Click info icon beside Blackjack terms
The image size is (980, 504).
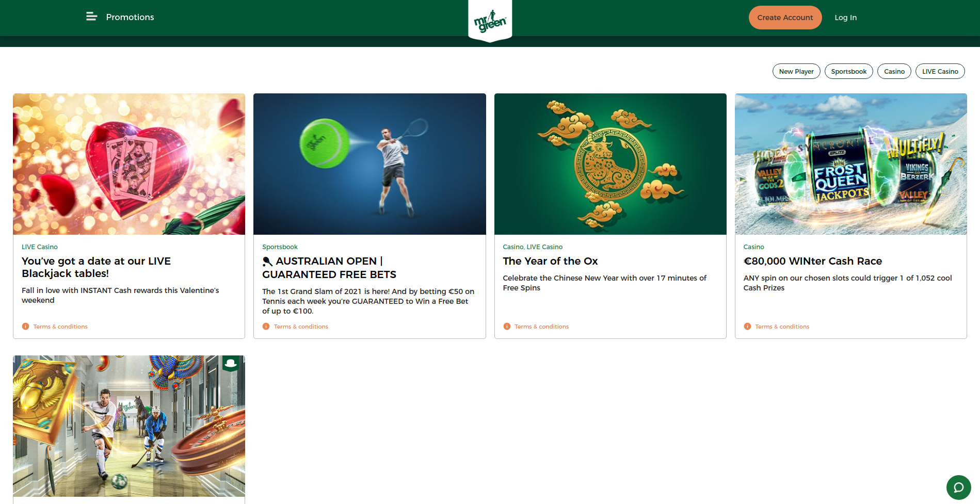25,327
